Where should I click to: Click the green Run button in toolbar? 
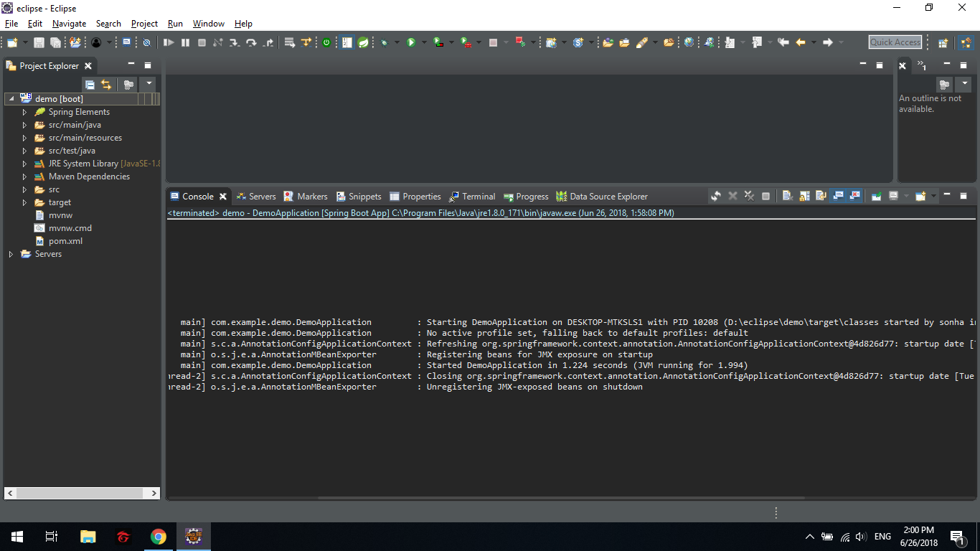tap(411, 43)
